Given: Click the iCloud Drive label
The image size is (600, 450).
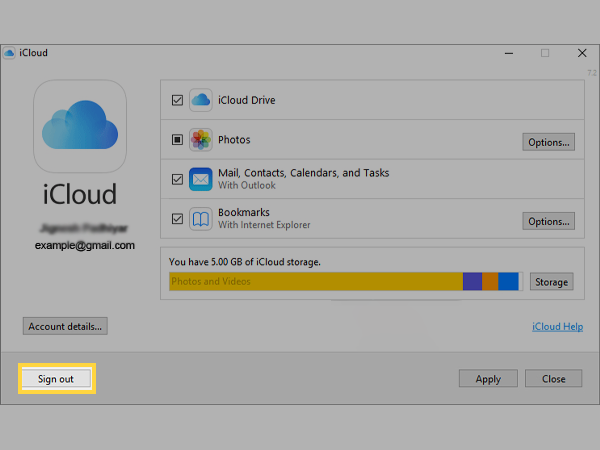Looking at the screenshot, I should [x=246, y=100].
